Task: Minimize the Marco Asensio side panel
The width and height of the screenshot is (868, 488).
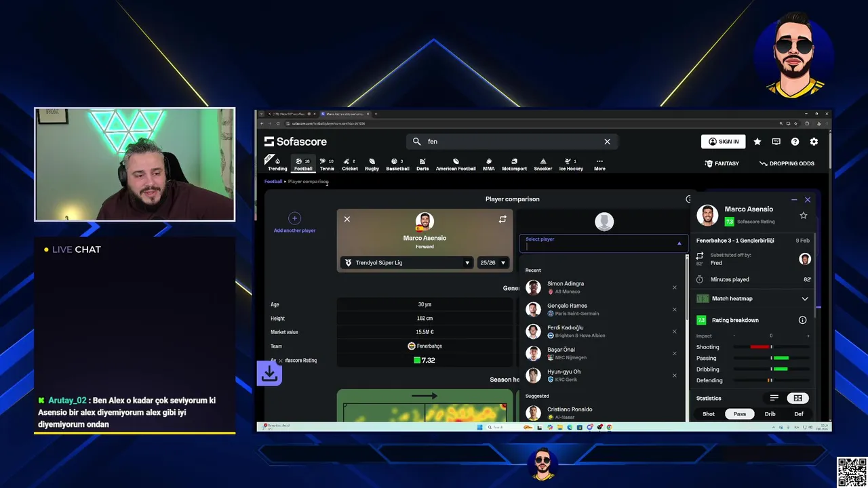Action: coord(794,200)
